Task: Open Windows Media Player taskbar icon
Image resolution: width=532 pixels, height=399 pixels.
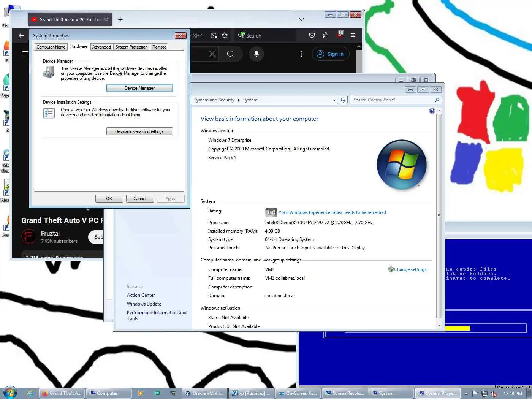Action: [x=141, y=393]
